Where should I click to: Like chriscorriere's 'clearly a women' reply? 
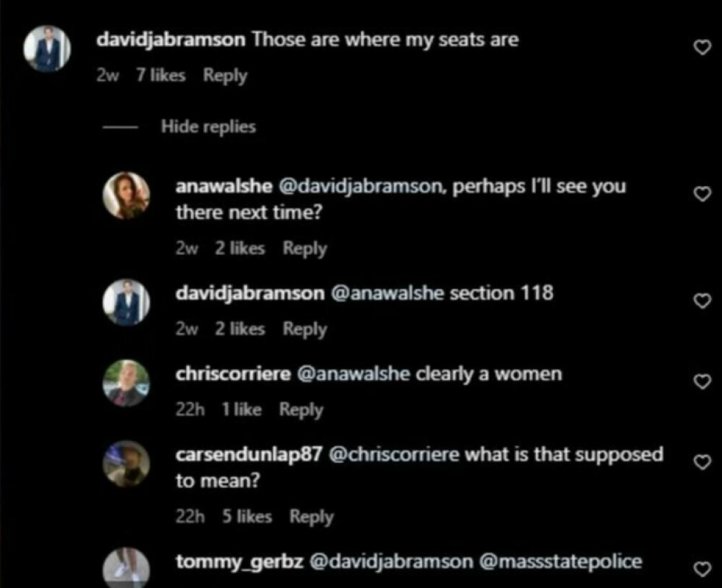coord(702,381)
